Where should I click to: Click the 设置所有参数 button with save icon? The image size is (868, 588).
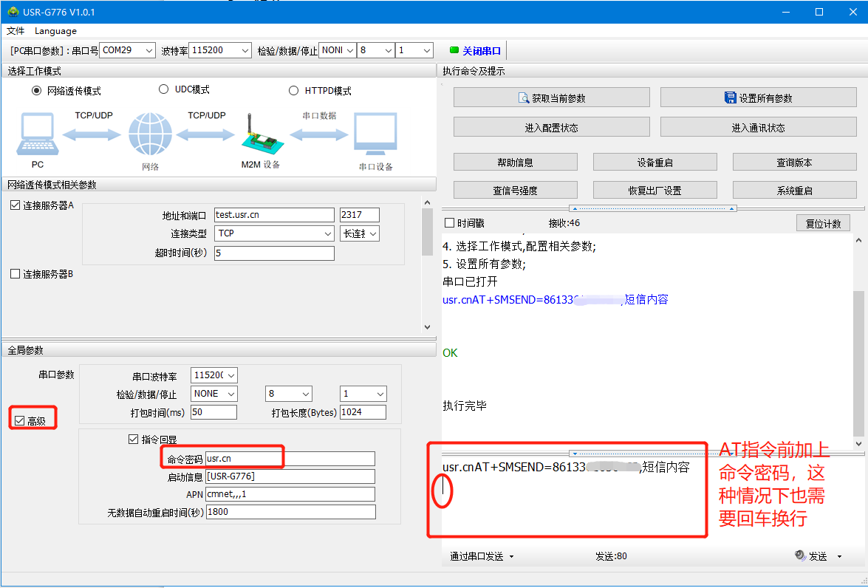tap(758, 98)
